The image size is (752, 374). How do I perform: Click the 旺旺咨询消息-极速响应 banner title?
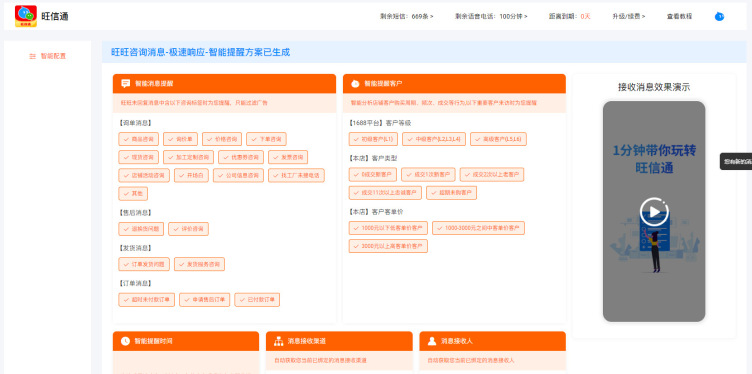(200, 52)
